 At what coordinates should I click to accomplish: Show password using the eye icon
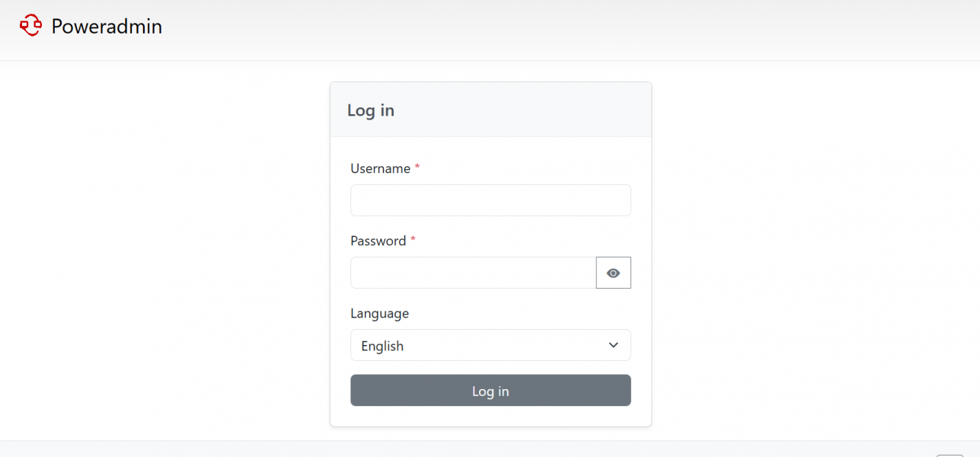pyautogui.click(x=613, y=273)
